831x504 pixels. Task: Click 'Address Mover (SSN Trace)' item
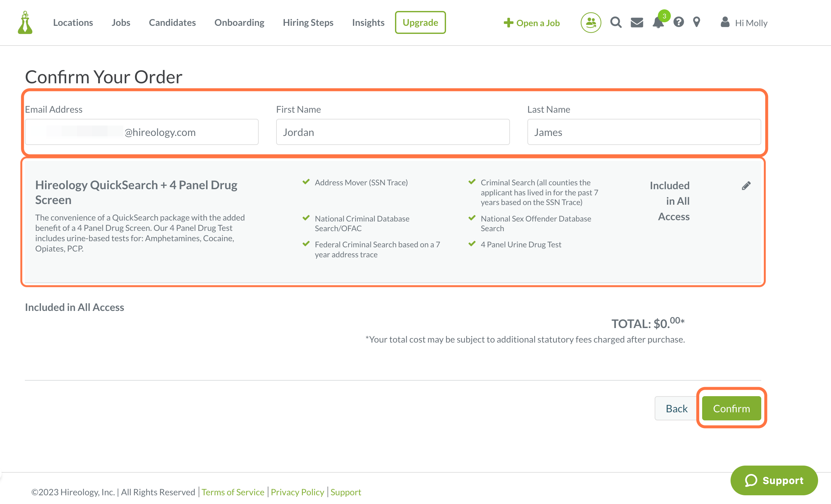pos(361,182)
